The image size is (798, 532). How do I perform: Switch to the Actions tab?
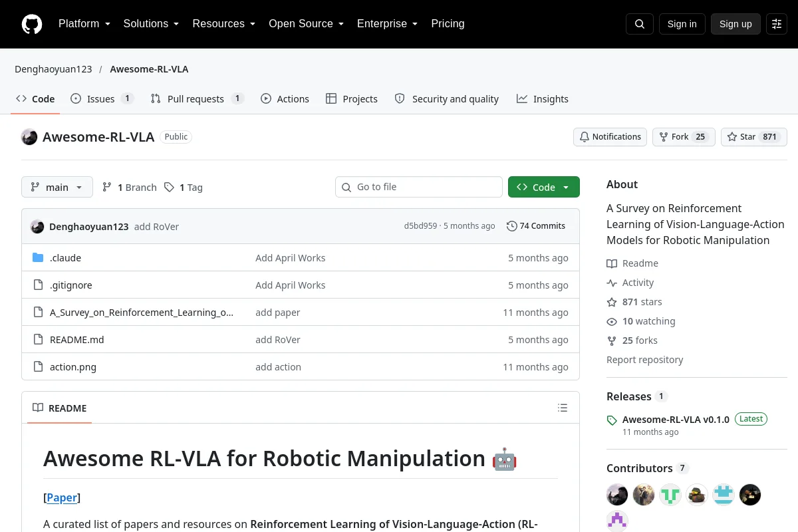point(285,99)
